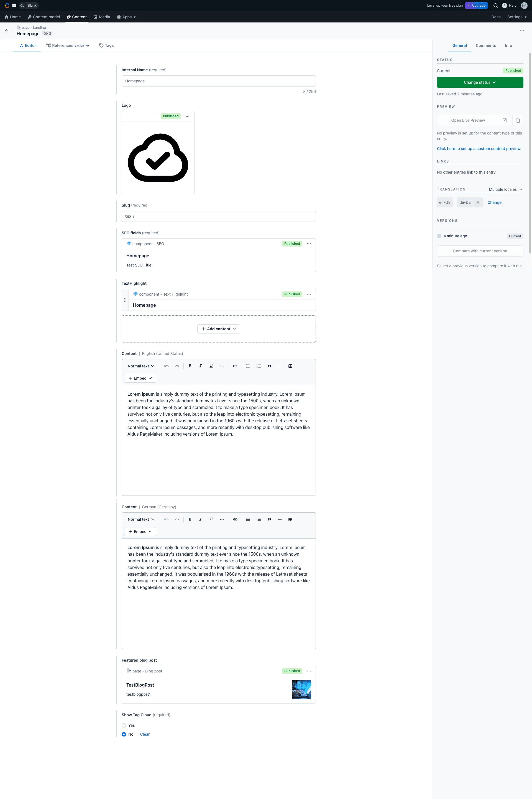This screenshot has height=800, width=532.
Task: Open the Add content dropdown
Action: pos(219,329)
